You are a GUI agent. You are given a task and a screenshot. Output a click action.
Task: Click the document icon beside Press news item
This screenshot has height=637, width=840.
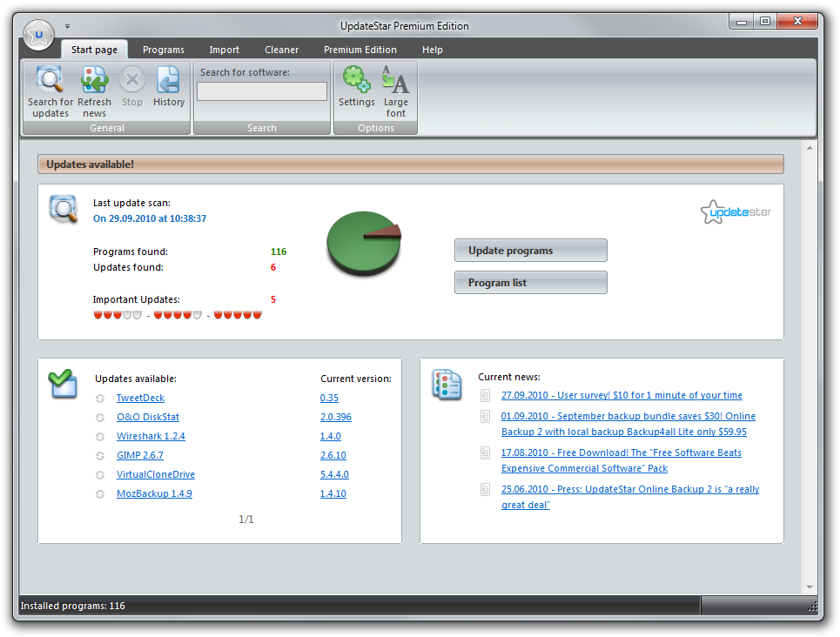(486, 489)
